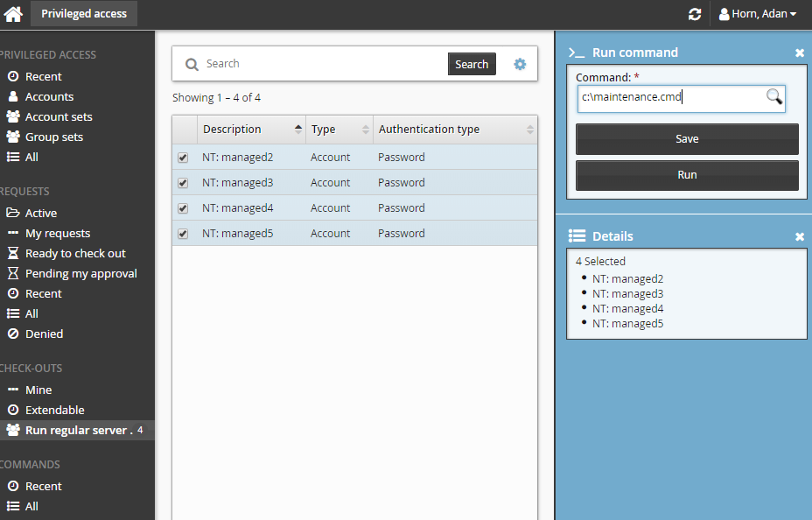Close the Details panel
The height and width of the screenshot is (520, 812).
(x=799, y=237)
